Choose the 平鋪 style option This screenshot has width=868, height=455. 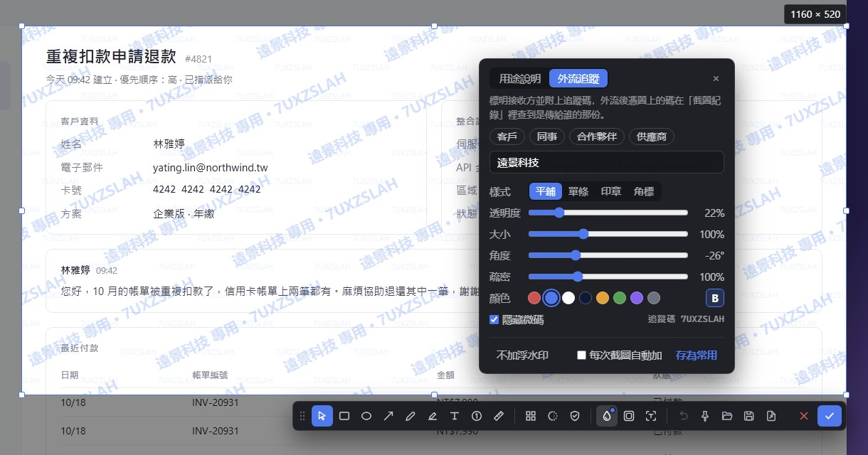pyautogui.click(x=546, y=191)
